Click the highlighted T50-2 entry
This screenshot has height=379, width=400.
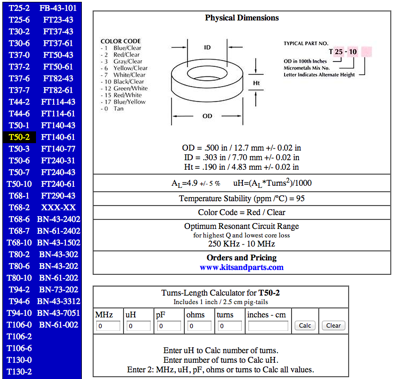19,137
